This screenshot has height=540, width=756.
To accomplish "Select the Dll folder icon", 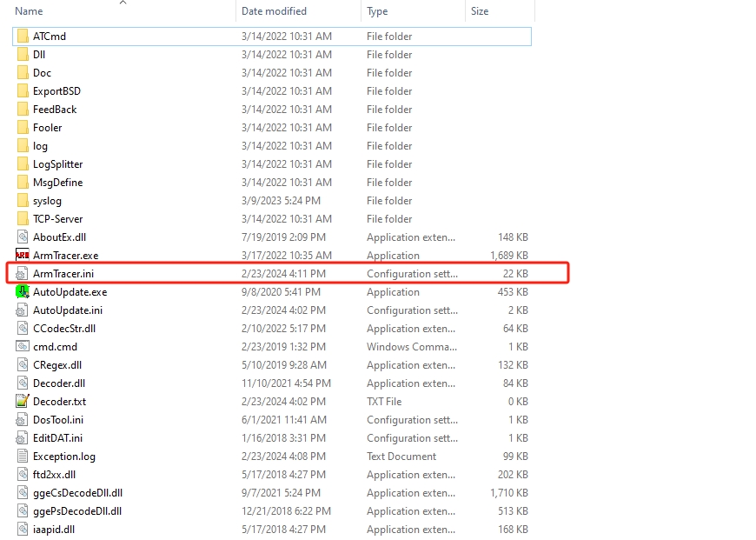I will 23,55.
